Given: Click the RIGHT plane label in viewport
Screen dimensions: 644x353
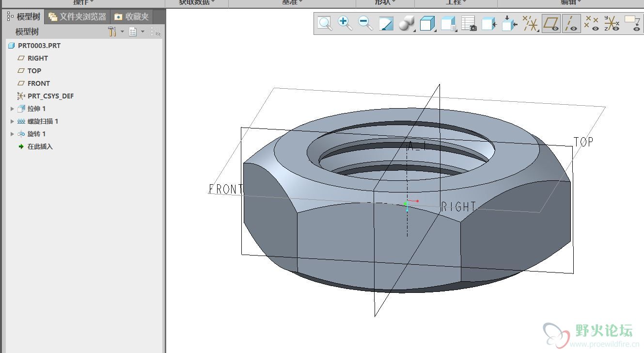Looking at the screenshot, I should coord(458,207).
